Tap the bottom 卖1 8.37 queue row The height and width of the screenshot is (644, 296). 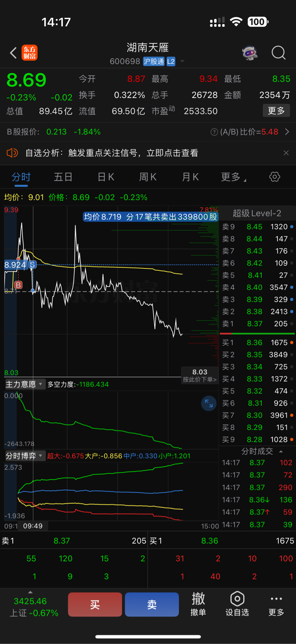tap(74, 541)
